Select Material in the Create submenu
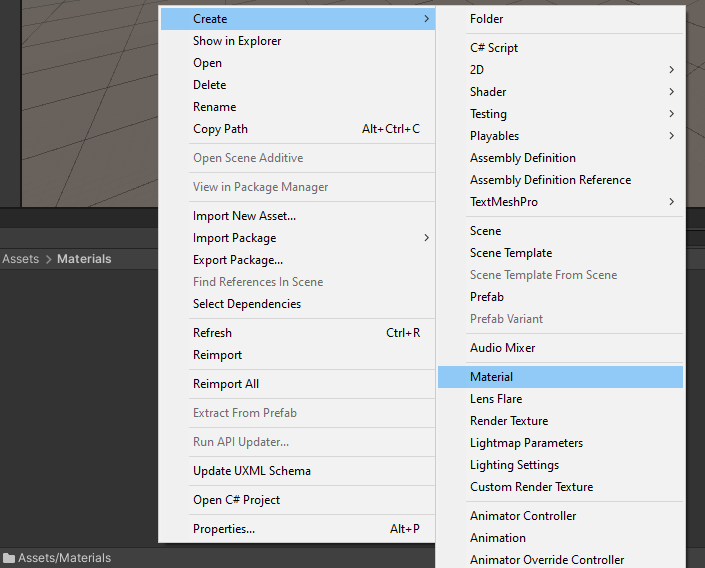Screen dimensions: 705x568 tap(491, 377)
